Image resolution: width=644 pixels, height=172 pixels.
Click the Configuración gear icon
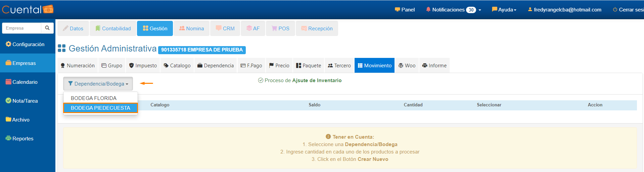8,44
